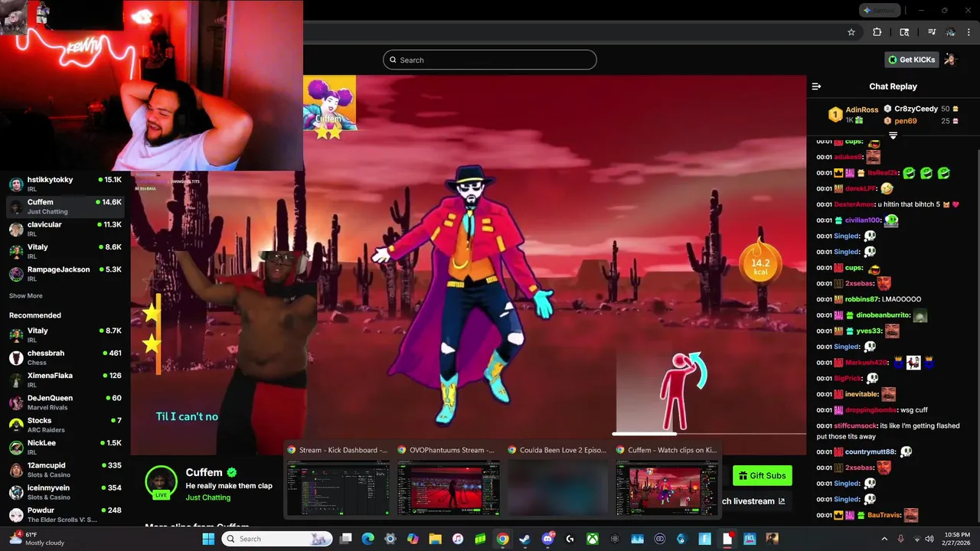Open the clock and date flyout
This screenshot has height=551, width=980.
[x=957, y=539]
